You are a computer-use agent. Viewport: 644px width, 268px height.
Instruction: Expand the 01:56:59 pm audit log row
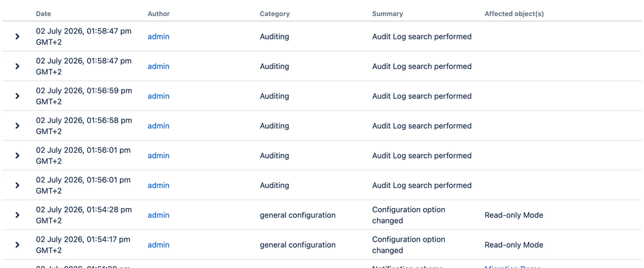tap(17, 96)
